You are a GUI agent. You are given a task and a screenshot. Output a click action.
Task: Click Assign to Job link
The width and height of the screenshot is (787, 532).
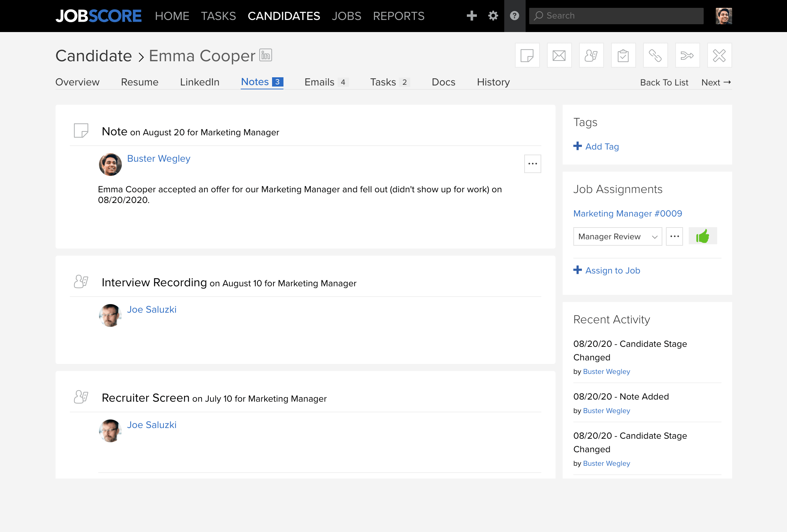coord(607,270)
